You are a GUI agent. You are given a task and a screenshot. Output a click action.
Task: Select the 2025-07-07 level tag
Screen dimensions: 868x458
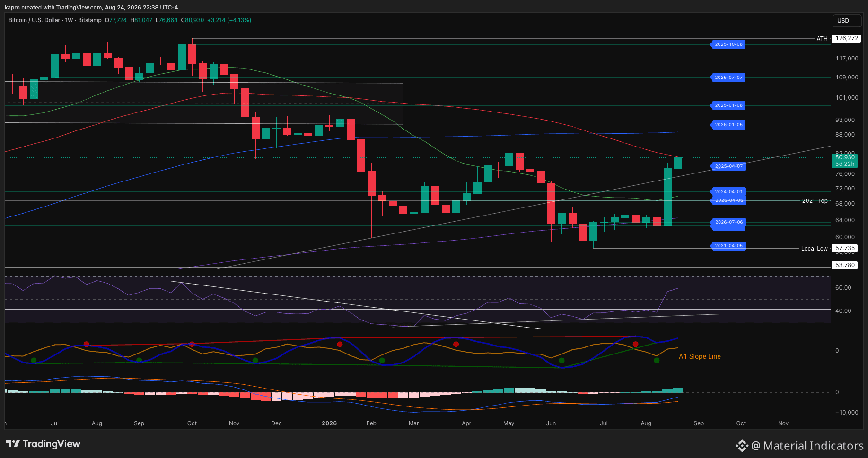(728, 78)
